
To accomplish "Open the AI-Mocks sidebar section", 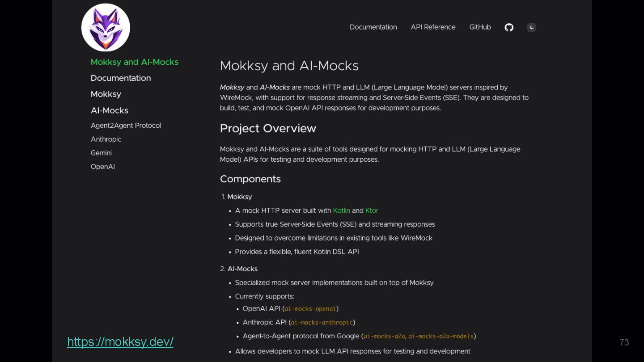I will tap(110, 110).
